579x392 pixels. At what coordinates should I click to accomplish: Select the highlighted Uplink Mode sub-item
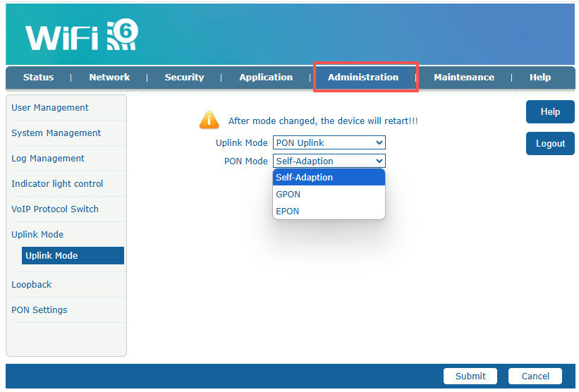[x=73, y=255]
